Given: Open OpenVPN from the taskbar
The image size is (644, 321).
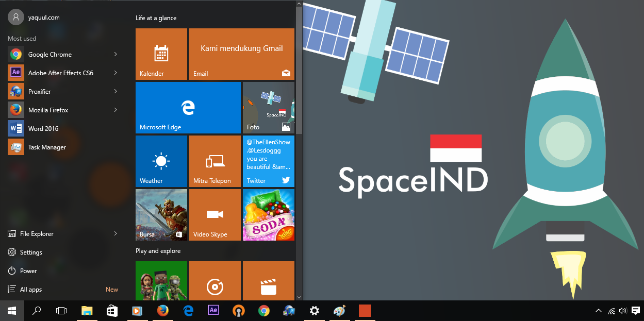Looking at the screenshot, I should [238, 311].
